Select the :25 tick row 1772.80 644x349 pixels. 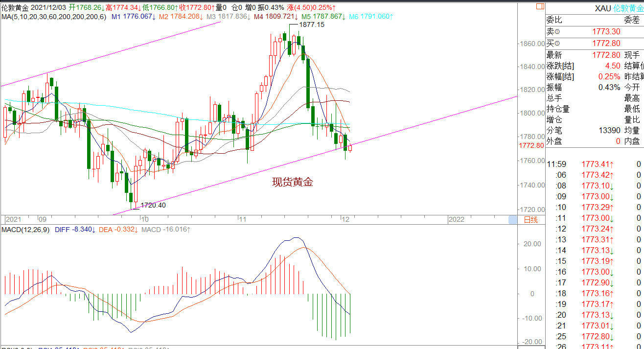(x=595, y=336)
